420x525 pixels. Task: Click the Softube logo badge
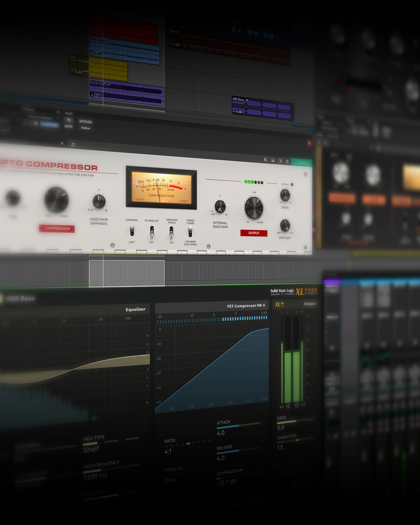tap(301, 163)
